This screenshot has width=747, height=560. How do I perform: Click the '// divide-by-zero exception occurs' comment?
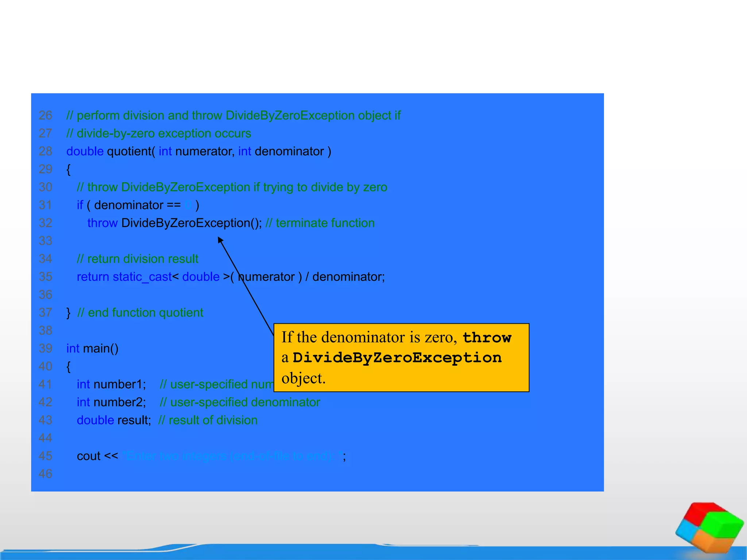coord(159,133)
